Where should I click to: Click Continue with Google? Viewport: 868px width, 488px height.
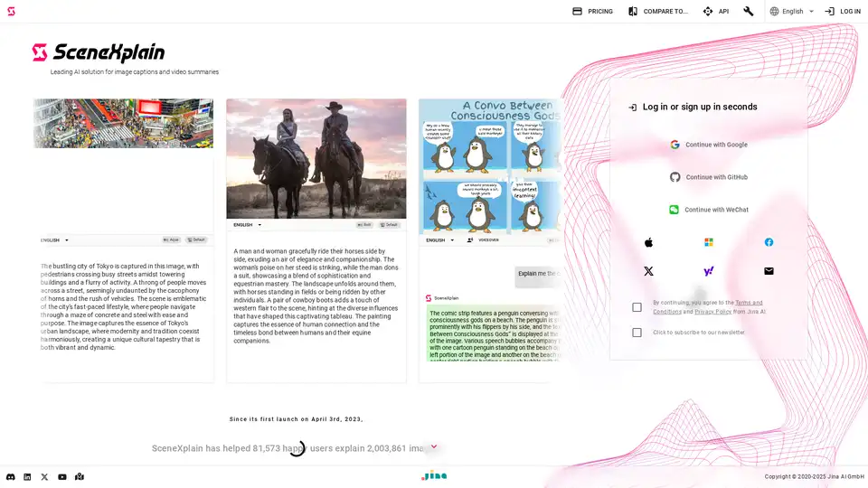tap(709, 145)
